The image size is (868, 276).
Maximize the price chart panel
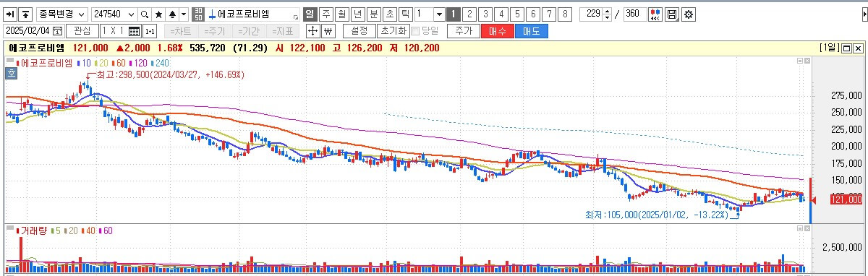[x=800, y=60]
